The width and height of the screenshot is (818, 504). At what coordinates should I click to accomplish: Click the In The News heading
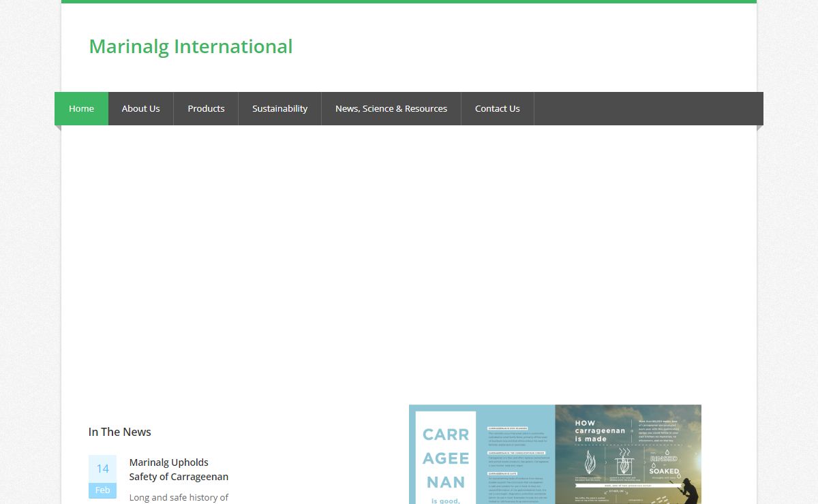120,432
